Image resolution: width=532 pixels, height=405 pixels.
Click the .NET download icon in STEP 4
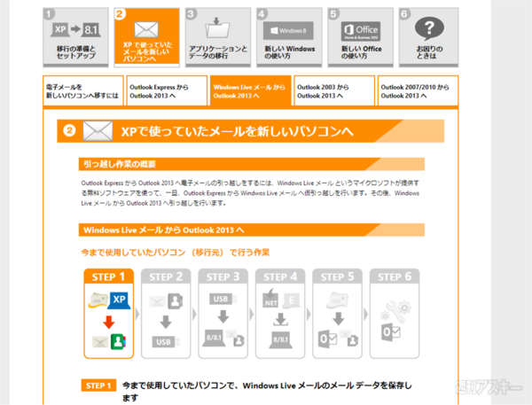tap(270, 299)
